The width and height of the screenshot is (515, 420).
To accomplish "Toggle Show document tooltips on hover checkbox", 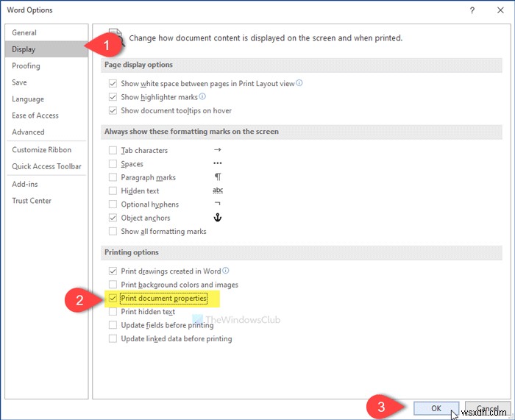I will click(x=113, y=110).
